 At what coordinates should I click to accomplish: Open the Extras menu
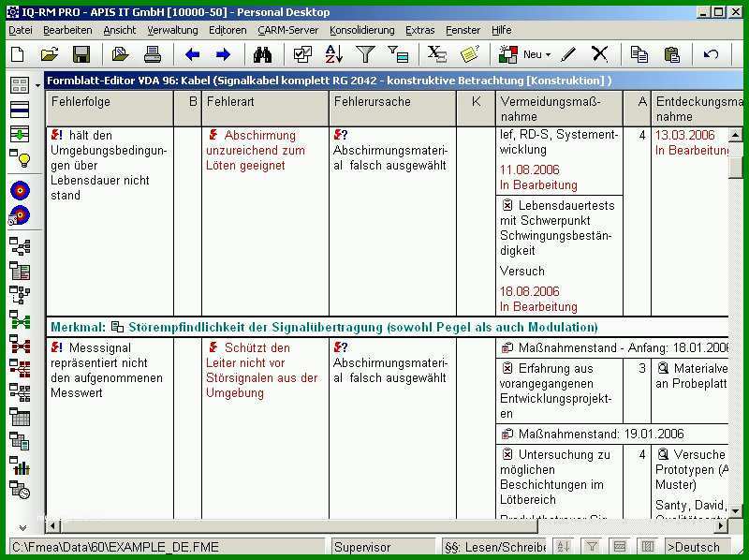click(x=419, y=30)
